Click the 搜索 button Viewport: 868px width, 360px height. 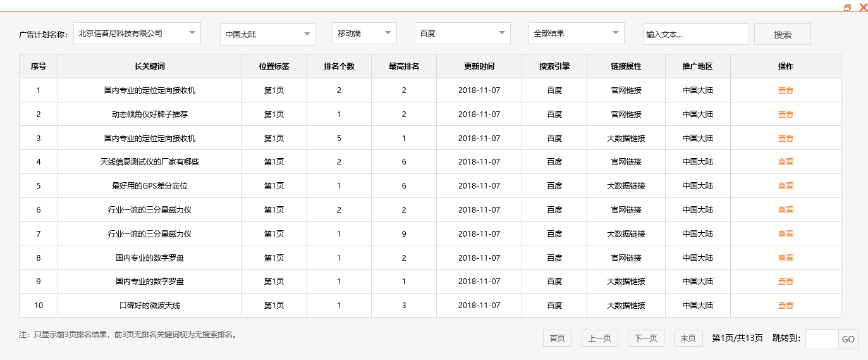click(x=783, y=35)
